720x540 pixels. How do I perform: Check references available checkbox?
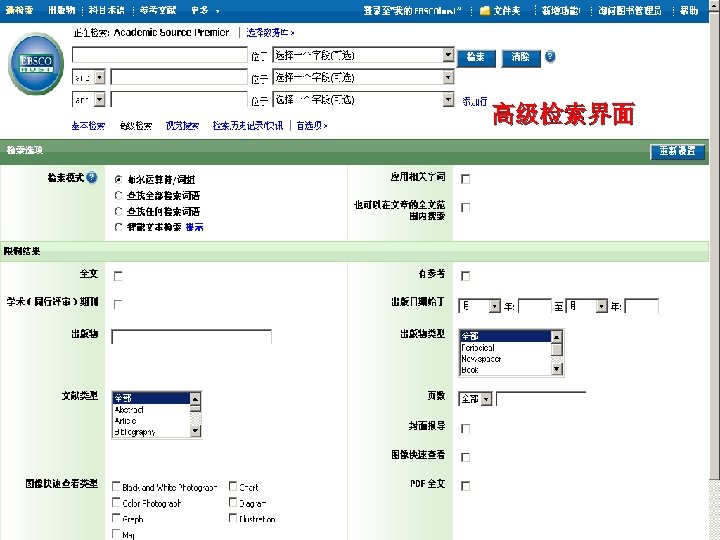[x=466, y=276]
